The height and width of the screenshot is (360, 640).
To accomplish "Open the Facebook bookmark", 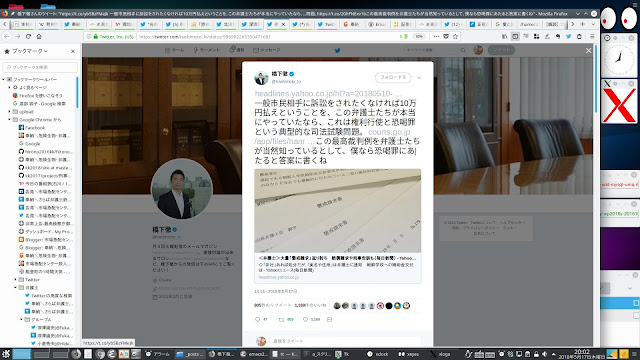I will point(32,128).
